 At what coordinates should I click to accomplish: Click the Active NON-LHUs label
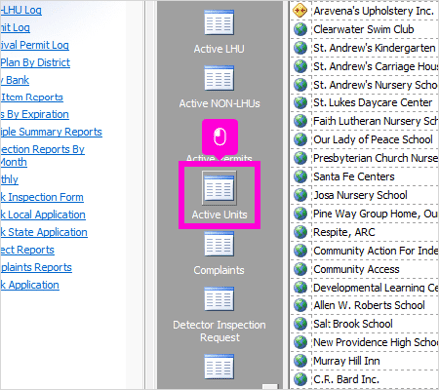(219, 103)
